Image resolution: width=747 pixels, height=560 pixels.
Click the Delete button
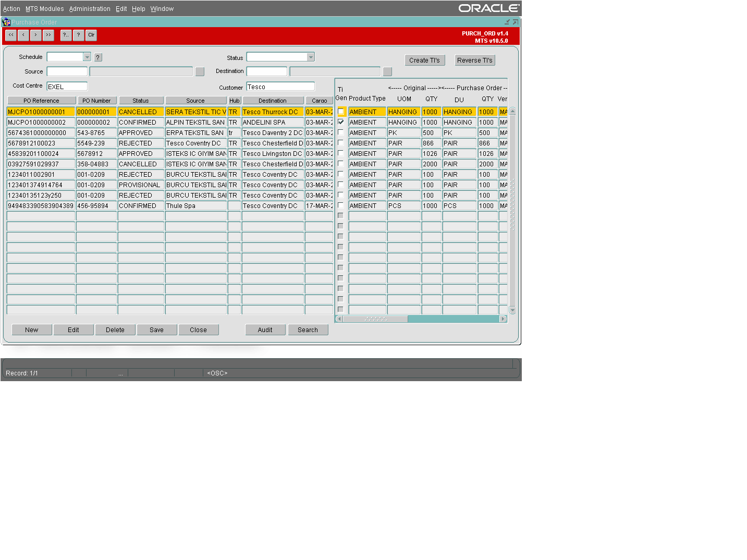click(x=115, y=330)
